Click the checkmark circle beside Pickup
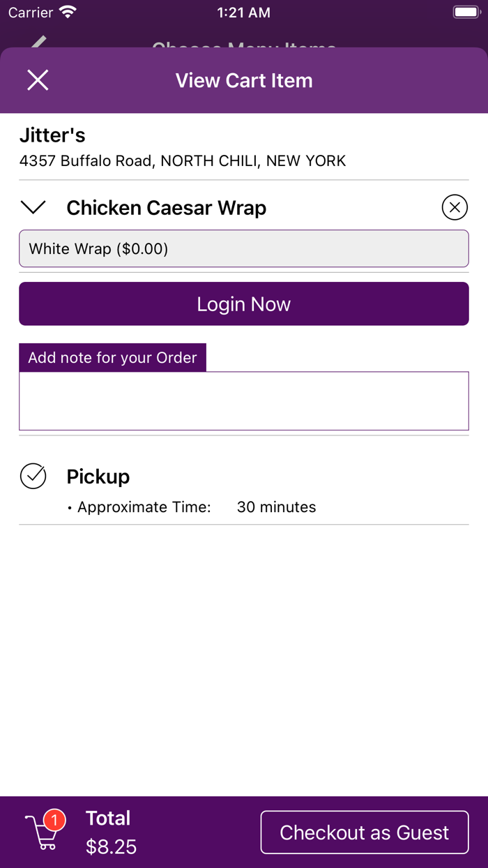This screenshot has width=488, height=868. point(33,476)
